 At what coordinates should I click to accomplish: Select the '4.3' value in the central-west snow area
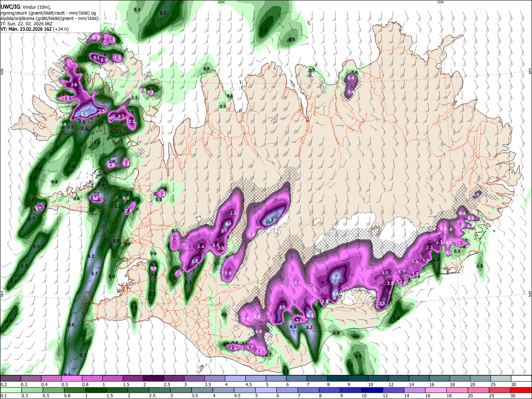(228, 224)
